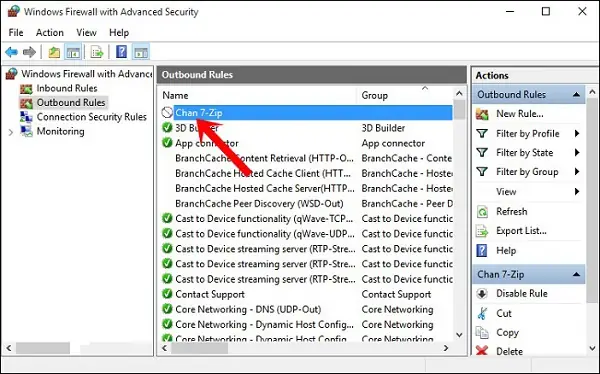The width and height of the screenshot is (600, 374).
Task: Click the Connection Security Rules icon
Action: click(26, 117)
